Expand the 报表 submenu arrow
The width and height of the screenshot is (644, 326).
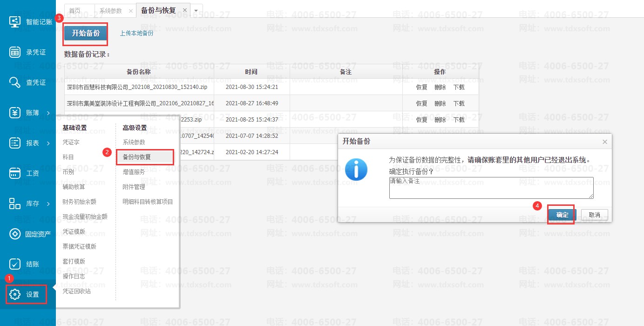(x=48, y=143)
